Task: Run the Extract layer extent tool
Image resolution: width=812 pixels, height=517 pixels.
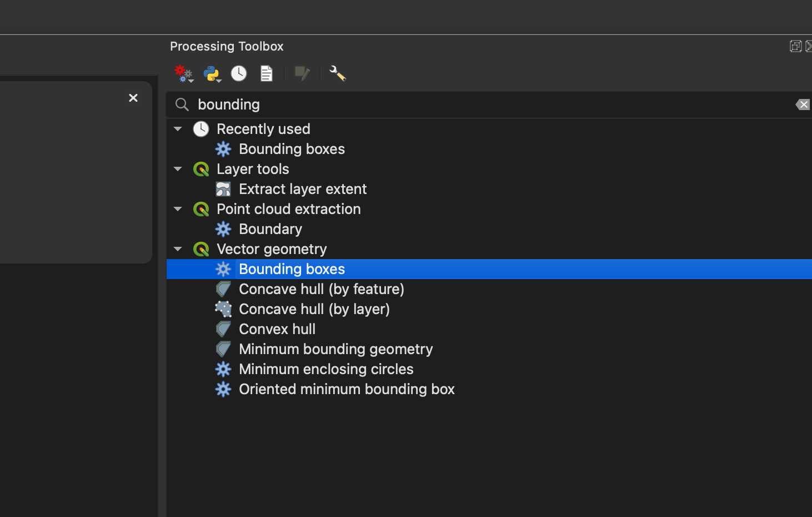Action: [x=303, y=188]
